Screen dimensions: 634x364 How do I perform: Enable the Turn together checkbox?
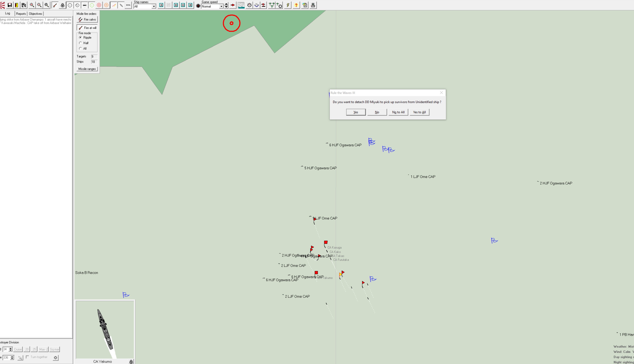[x=28, y=357]
